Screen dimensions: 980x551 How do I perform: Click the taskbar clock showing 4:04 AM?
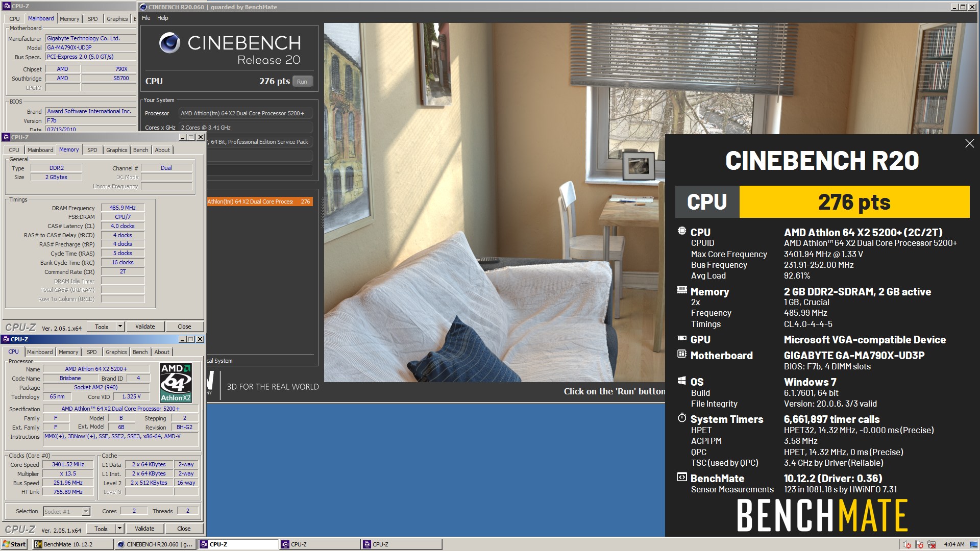point(954,544)
